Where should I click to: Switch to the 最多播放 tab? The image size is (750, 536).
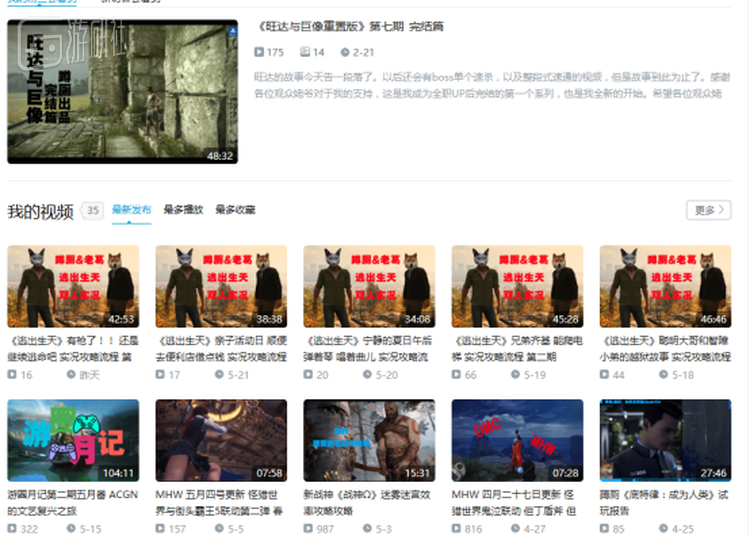(x=183, y=209)
